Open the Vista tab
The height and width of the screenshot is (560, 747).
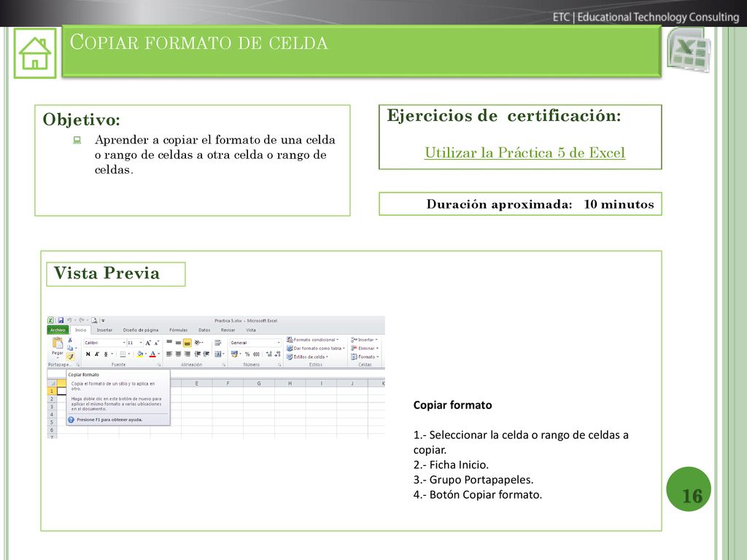point(251,330)
